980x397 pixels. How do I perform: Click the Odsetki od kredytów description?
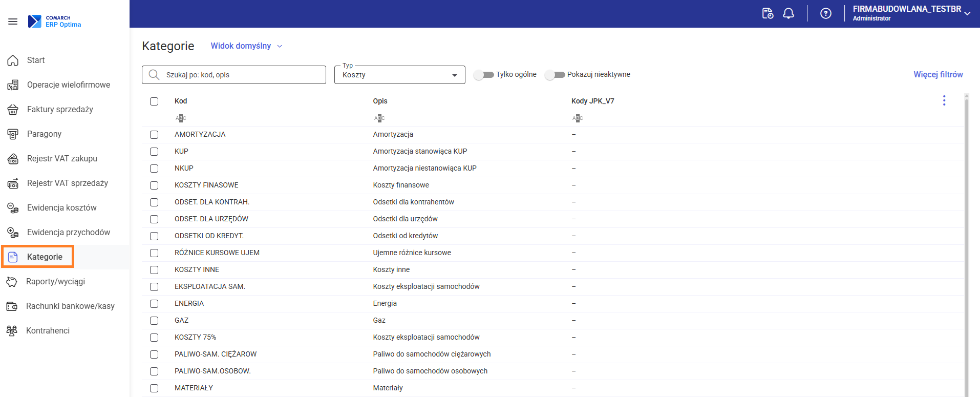406,236
